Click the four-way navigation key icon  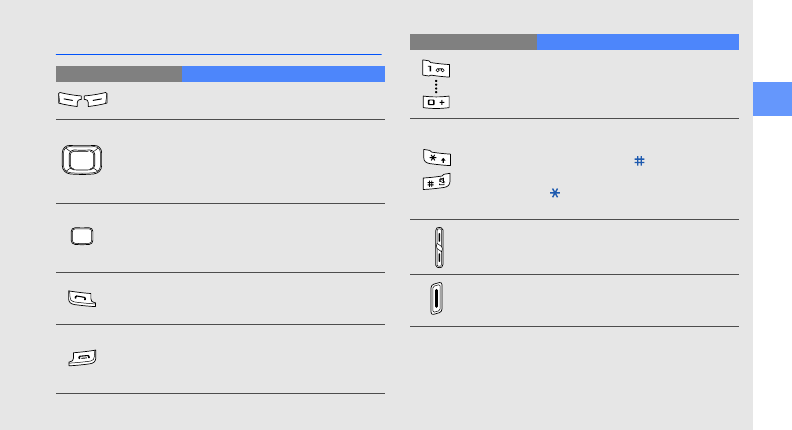81,161
